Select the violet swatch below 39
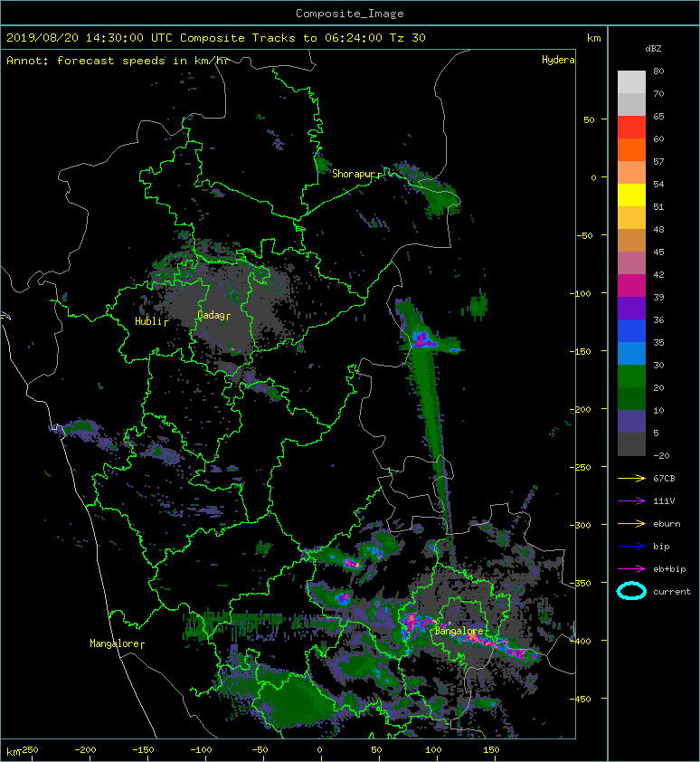The height and width of the screenshot is (762, 700). 631,309
